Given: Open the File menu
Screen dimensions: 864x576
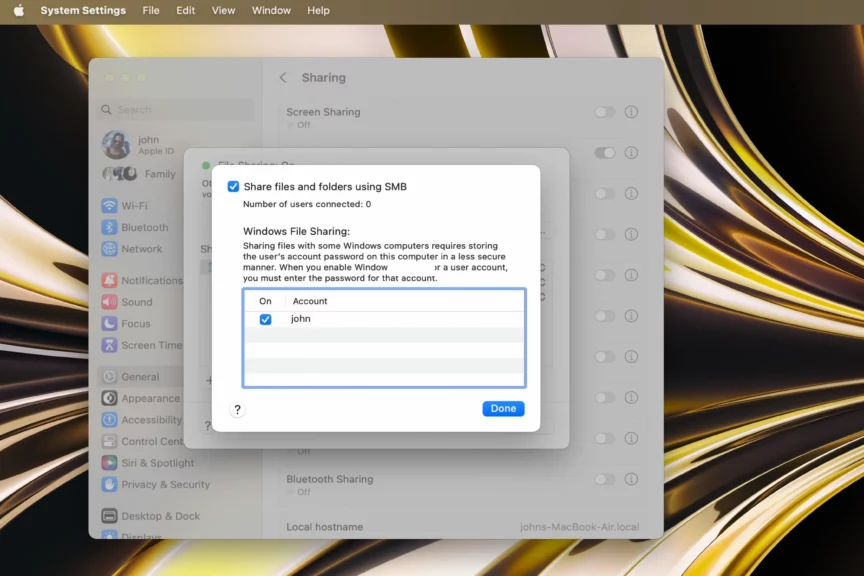Looking at the screenshot, I should [151, 10].
